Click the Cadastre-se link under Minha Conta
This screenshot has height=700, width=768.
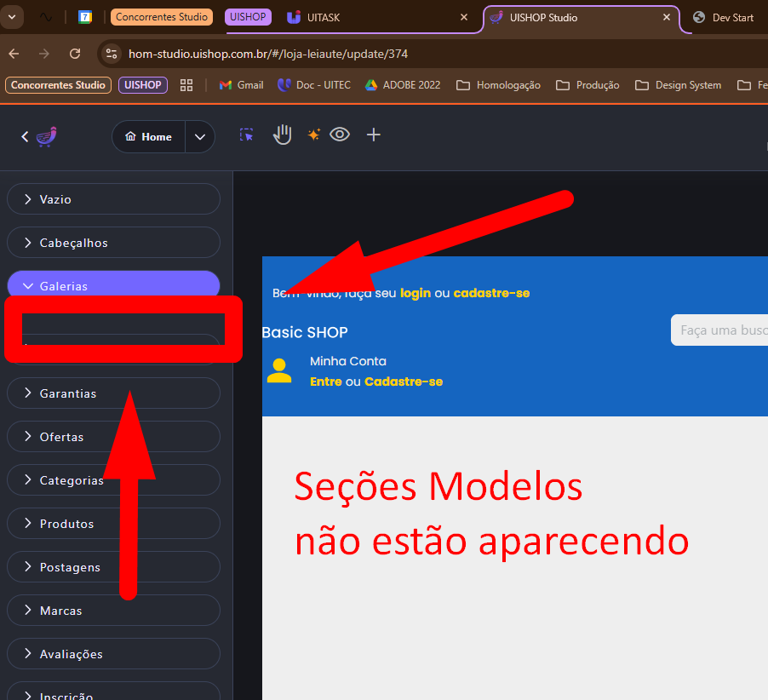[404, 382]
